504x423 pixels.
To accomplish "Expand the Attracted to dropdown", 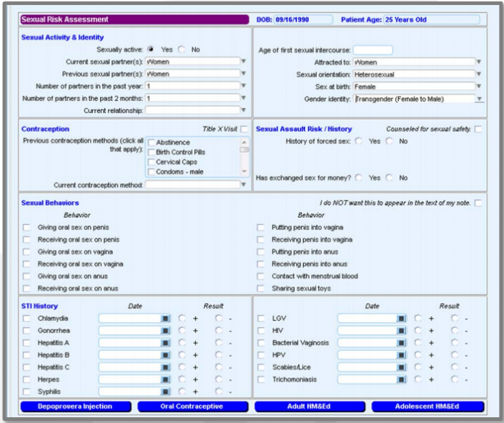I will [479, 62].
